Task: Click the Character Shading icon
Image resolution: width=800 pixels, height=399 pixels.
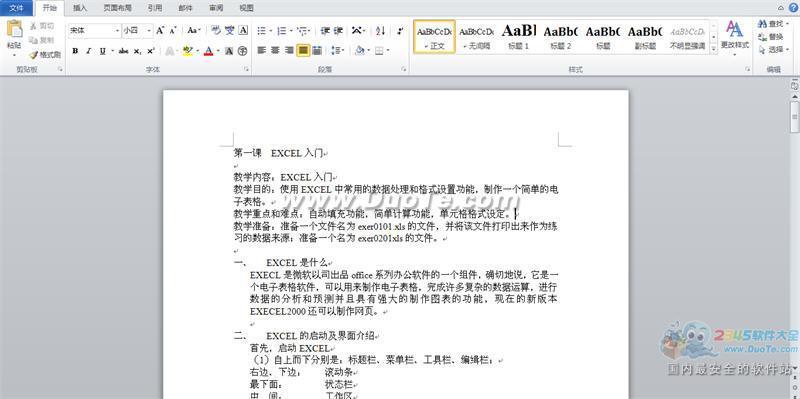Action: coord(229,51)
